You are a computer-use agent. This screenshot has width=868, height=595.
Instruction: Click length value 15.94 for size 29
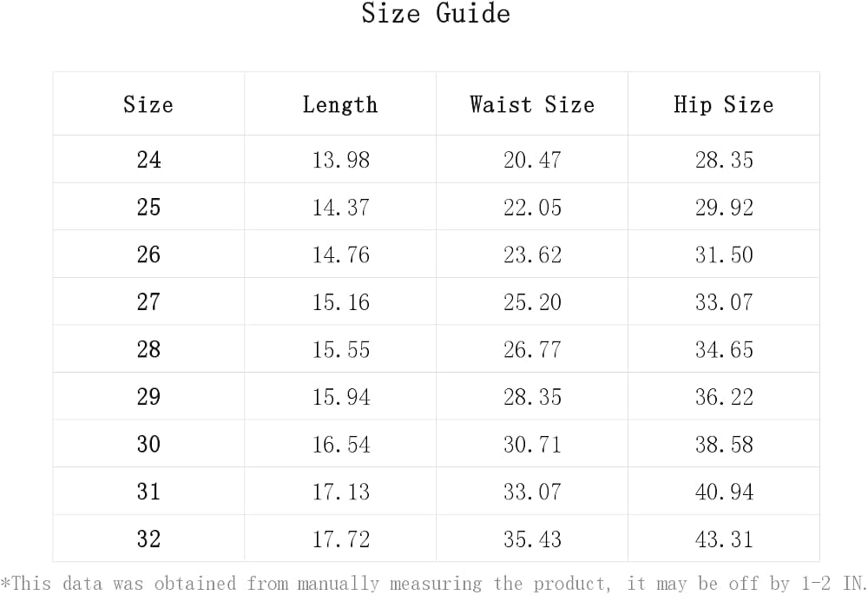tap(341, 397)
